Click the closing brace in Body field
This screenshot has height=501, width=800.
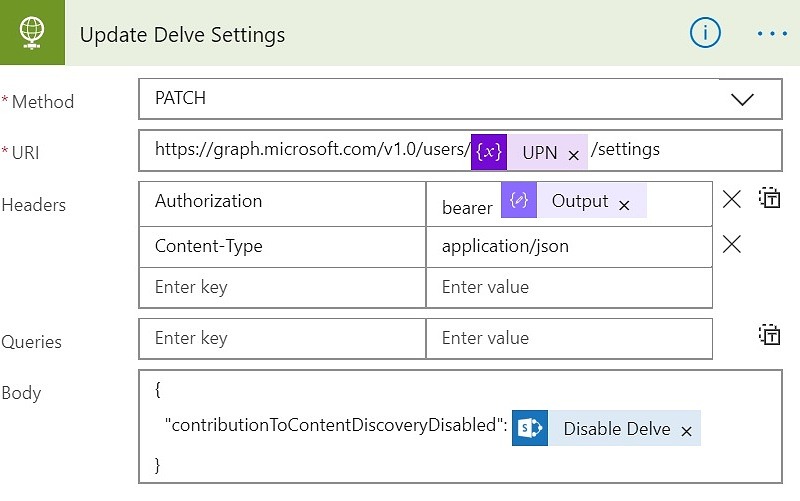158,465
